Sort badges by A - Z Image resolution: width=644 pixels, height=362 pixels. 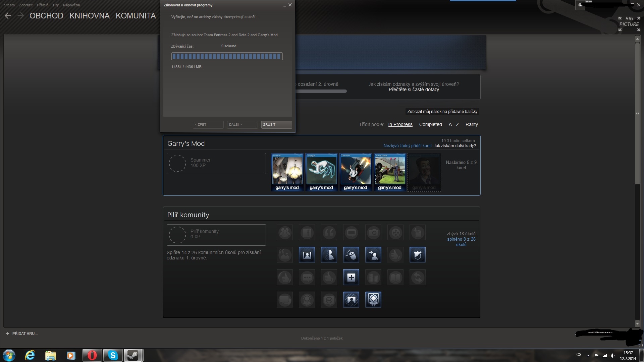tap(453, 124)
